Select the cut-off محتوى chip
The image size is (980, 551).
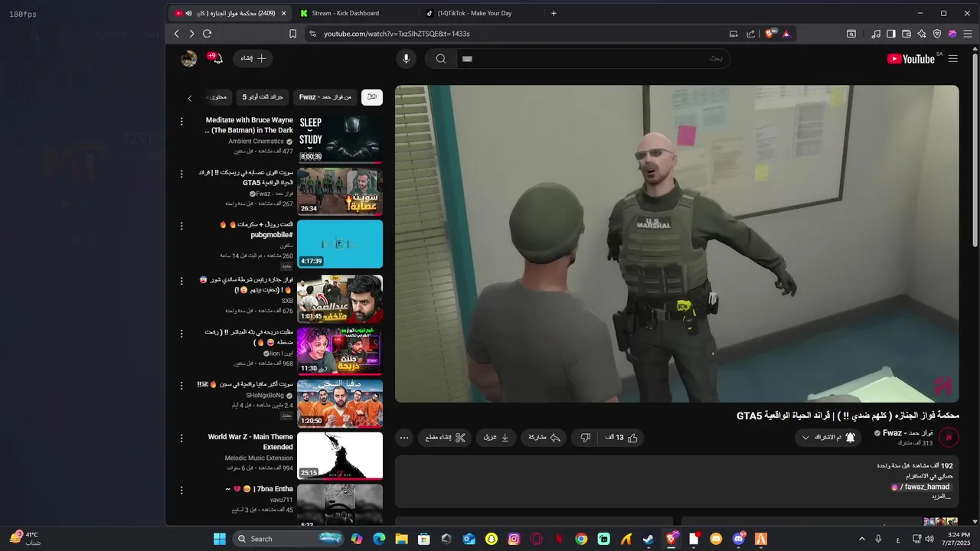pyautogui.click(x=219, y=97)
